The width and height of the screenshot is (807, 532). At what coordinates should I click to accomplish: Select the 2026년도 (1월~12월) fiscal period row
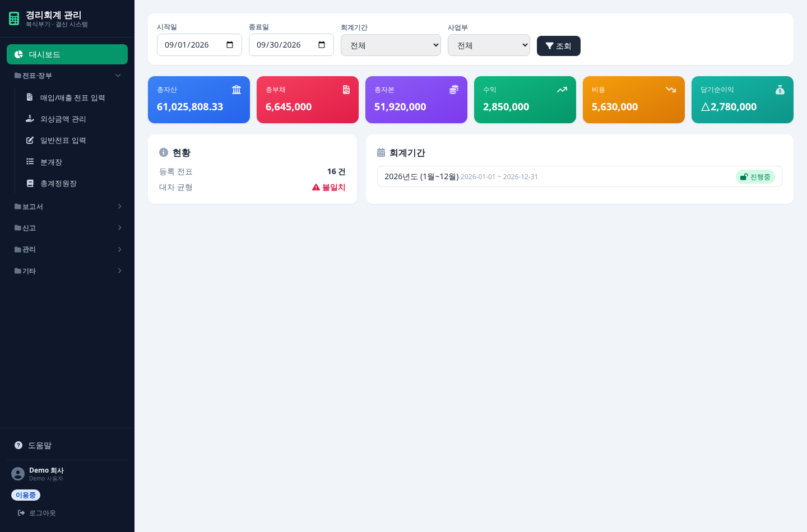click(x=579, y=176)
